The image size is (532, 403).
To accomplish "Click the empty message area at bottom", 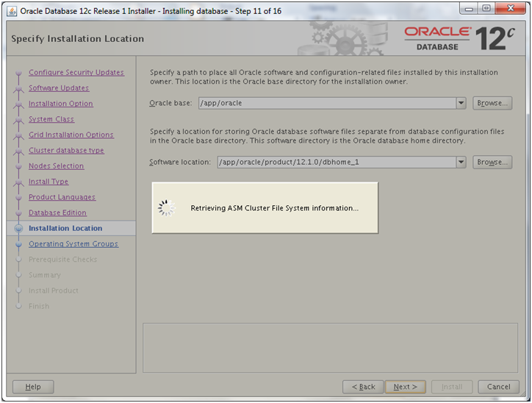I will 330,348.
